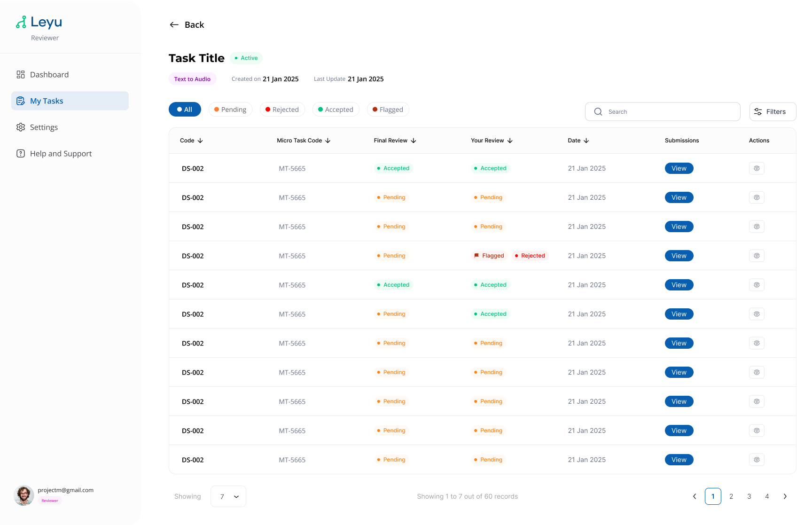Switch to the Accepted filter tab

336,110
